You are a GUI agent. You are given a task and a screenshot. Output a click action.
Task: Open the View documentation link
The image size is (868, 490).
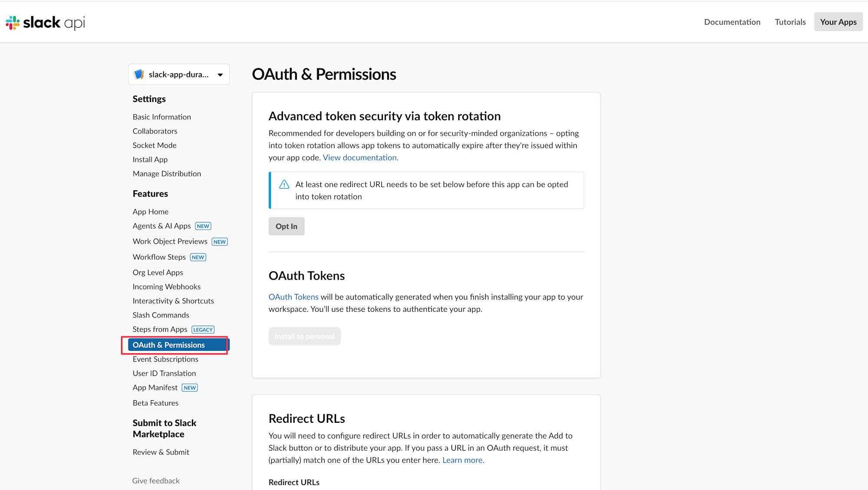pos(360,158)
